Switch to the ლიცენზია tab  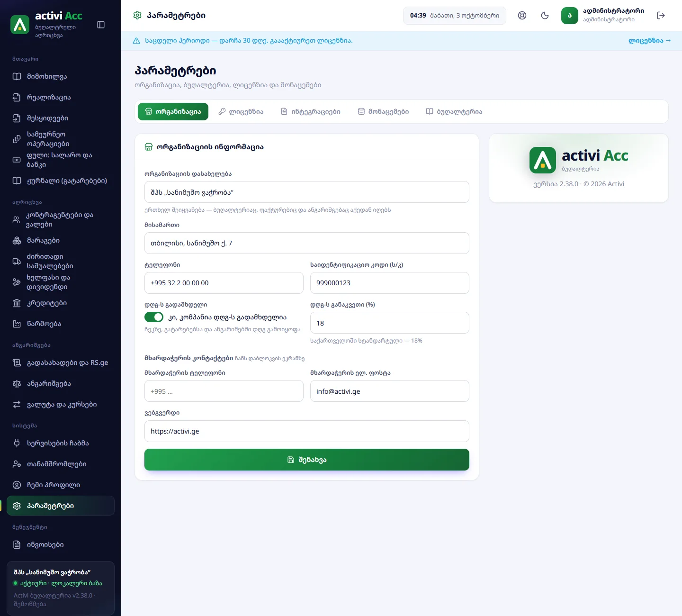pyautogui.click(x=241, y=111)
